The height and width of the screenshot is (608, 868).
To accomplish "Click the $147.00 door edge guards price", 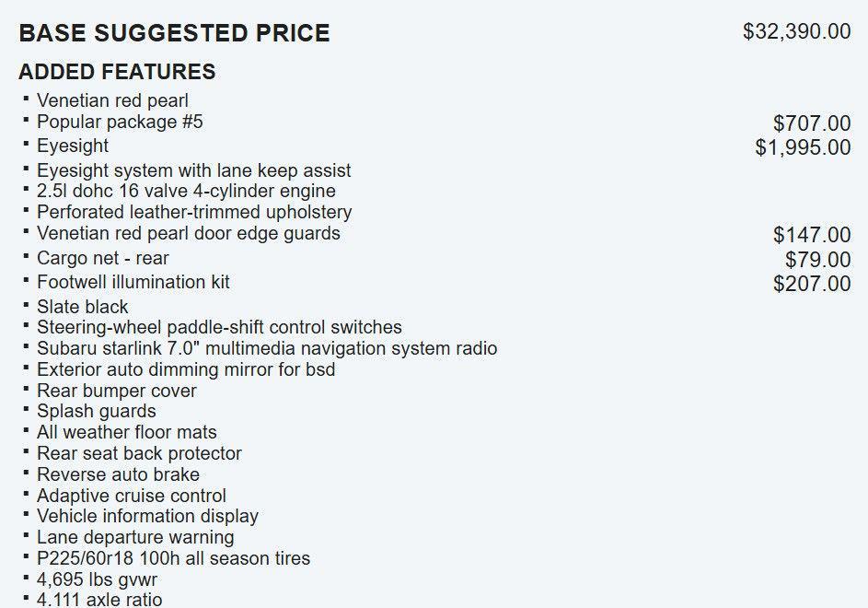I will pos(812,236).
